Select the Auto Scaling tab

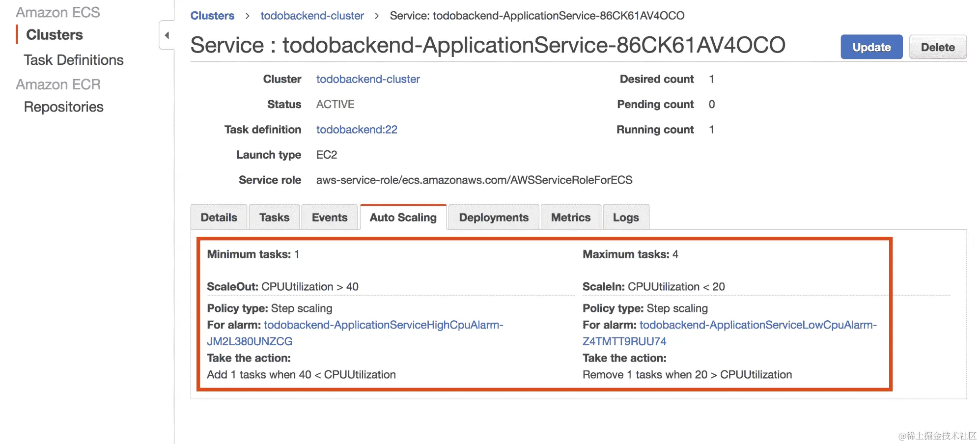(403, 218)
